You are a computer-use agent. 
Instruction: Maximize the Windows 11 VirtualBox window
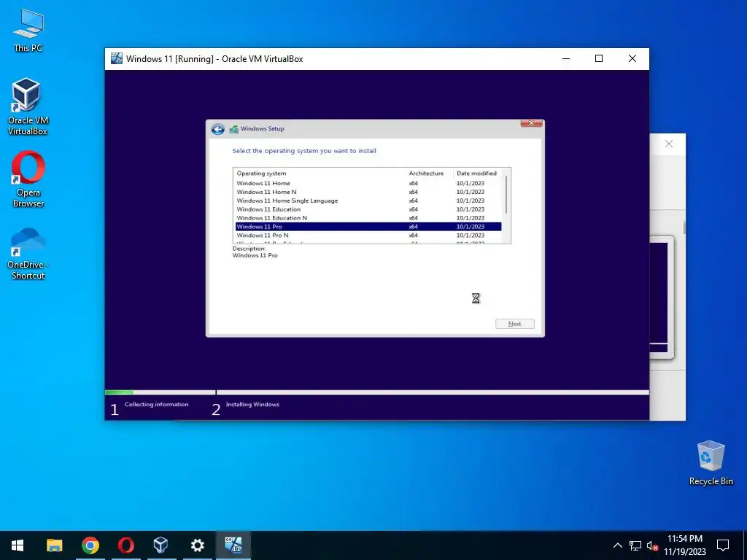pyautogui.click(x=599, y=58)
